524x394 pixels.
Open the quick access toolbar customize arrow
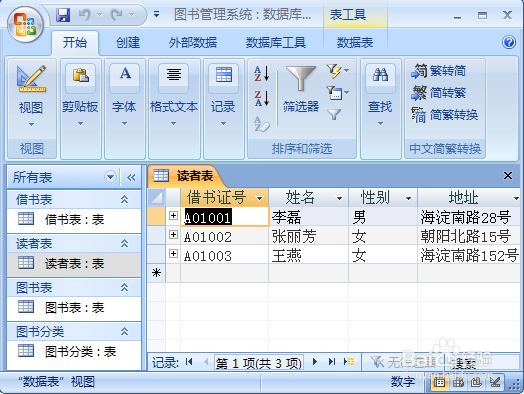(x=156, y=15)
